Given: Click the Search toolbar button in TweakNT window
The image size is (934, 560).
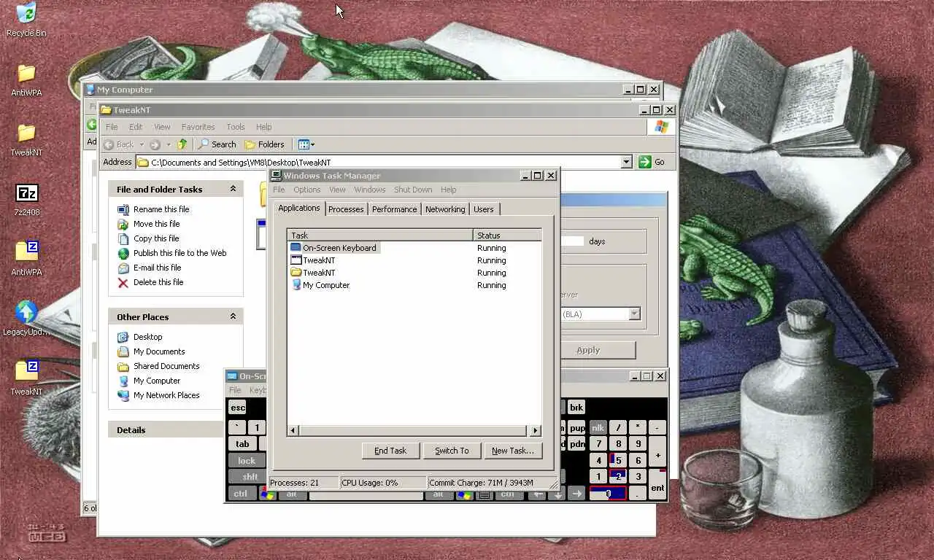Looking at the screenshot, I should click(x=217, y=144).
